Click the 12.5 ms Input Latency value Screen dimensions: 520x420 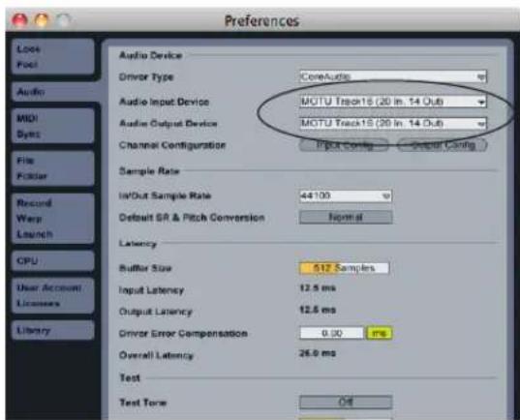pos(318,287)
